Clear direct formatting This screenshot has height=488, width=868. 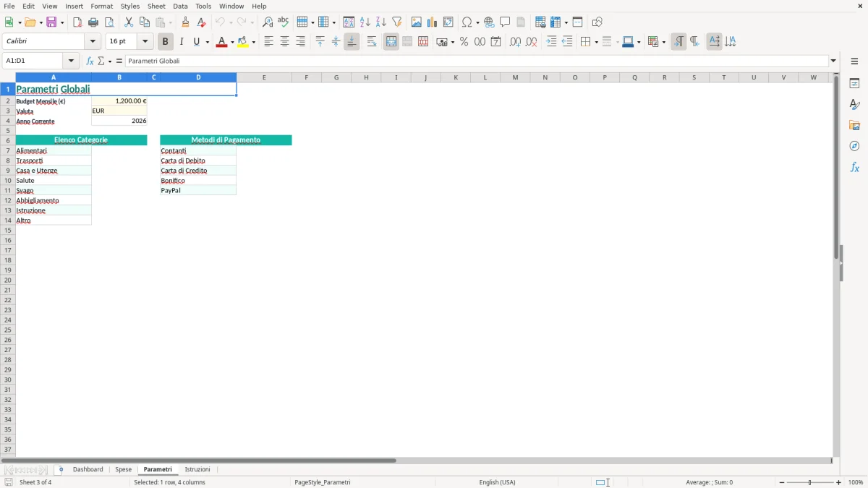point(202,22)
